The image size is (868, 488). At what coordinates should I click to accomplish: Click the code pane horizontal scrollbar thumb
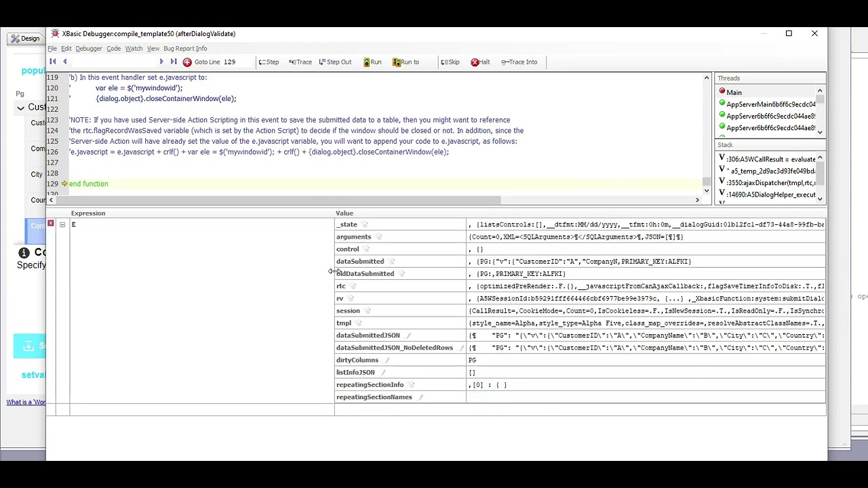tap(278, 200)
